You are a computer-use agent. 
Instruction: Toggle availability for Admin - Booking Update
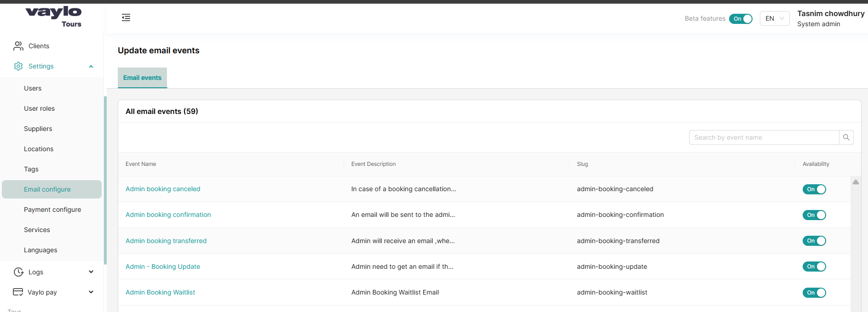814,267
